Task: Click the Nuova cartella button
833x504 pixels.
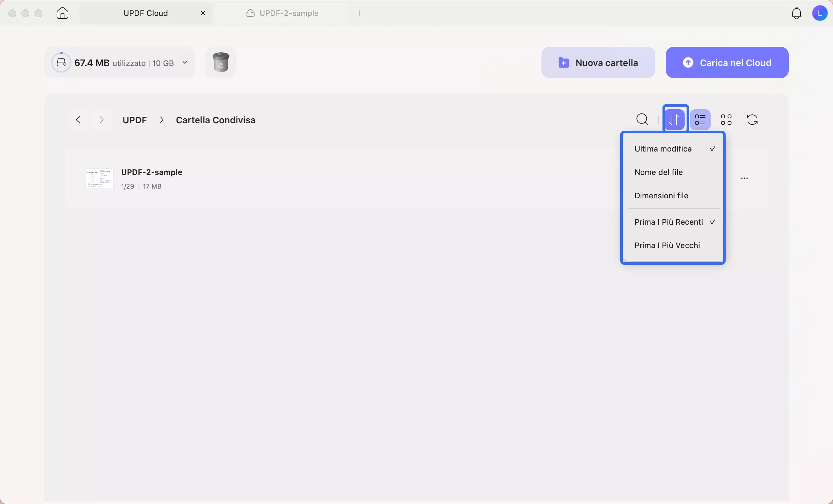Action: click(x=598, y=62)
